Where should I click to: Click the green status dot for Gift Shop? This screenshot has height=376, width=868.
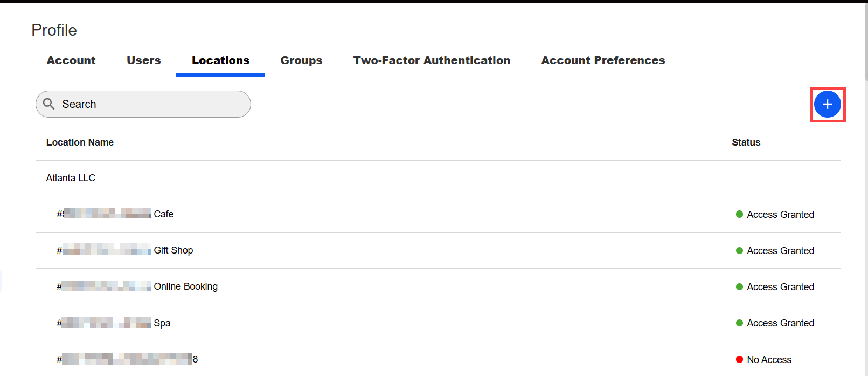coord(739,250)
